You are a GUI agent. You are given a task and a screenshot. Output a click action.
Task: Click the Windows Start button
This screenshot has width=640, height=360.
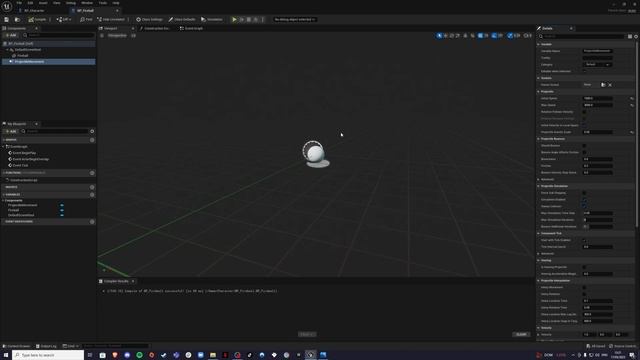coord(6,355)
